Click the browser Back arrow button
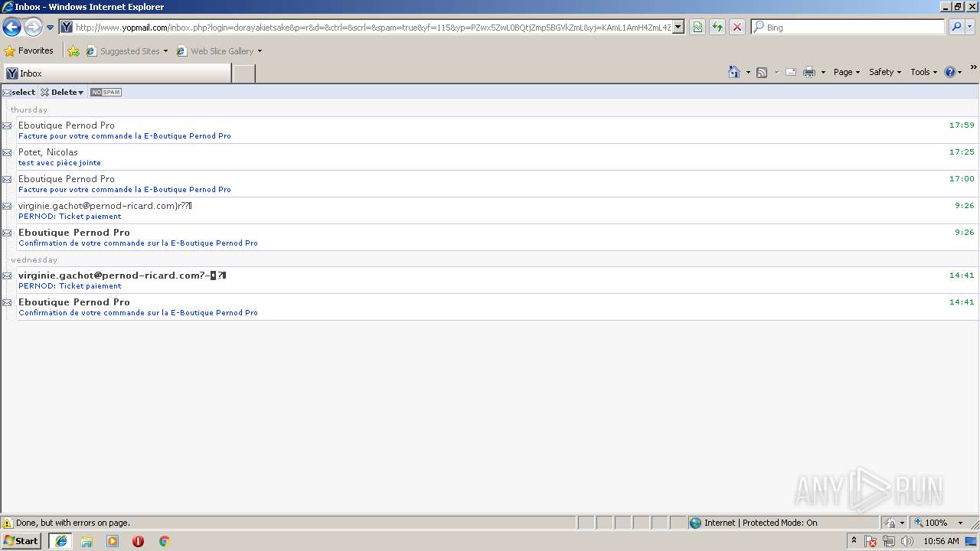Screen dimensions: 980x551 11,28
